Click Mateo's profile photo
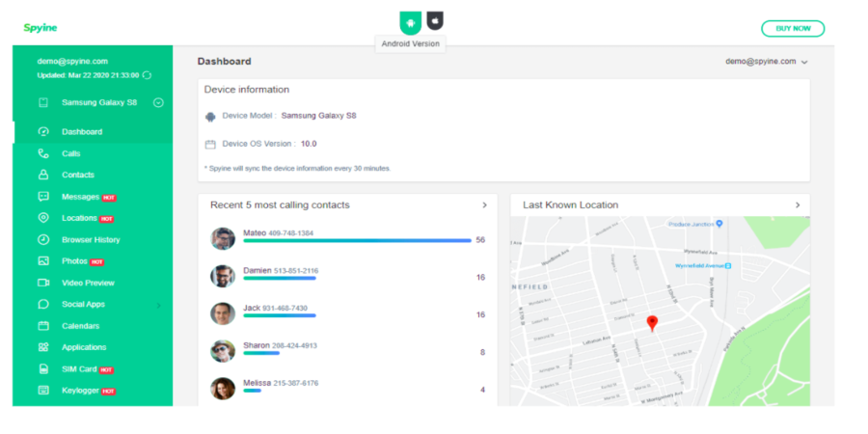Viewport: 868px width, 434px height. (x=223, y=238)
